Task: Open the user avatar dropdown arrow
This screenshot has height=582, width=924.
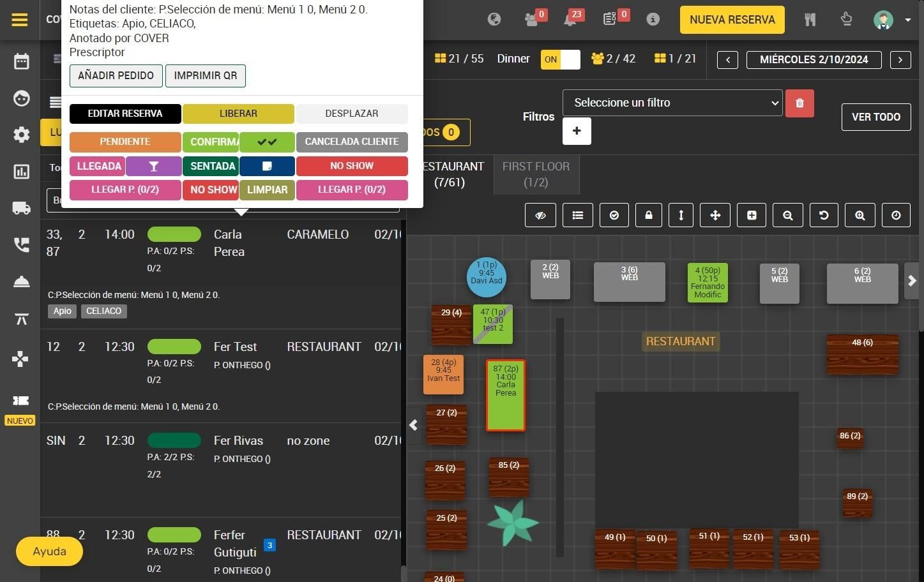Action: (x=907, y=20)
